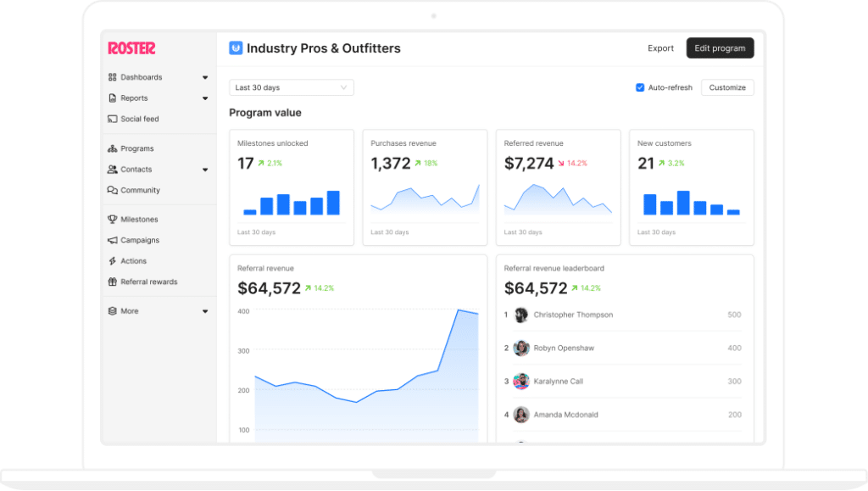The image size is (868, 491).
Task: Open Community via the chat bubbles icon
Action: click(114, 190)
